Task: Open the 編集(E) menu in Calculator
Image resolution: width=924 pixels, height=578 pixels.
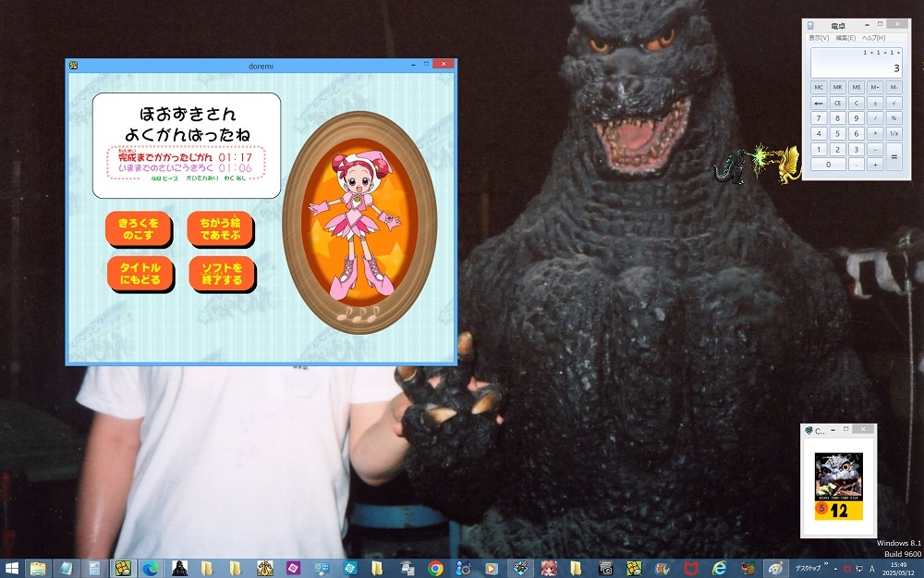Action: (845, 38)
